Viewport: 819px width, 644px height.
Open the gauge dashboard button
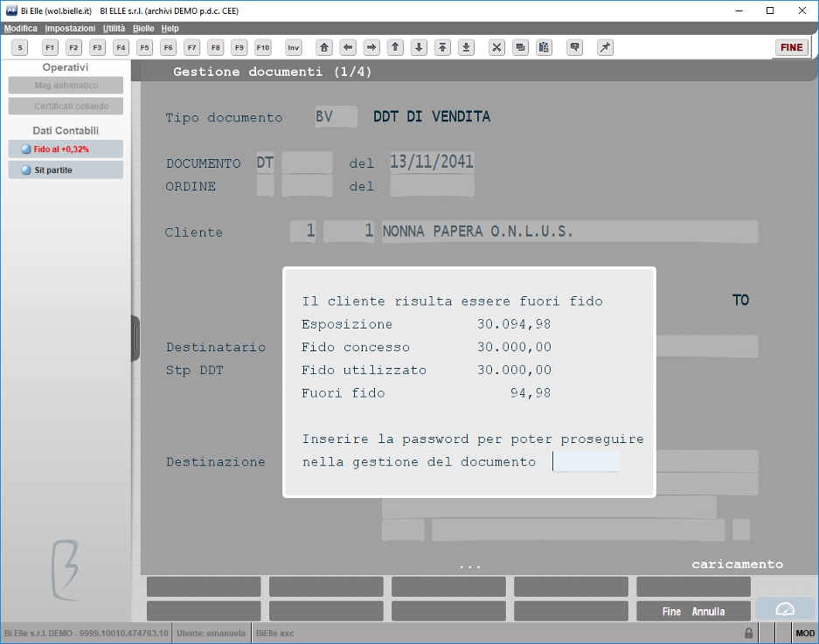(785, 609)
